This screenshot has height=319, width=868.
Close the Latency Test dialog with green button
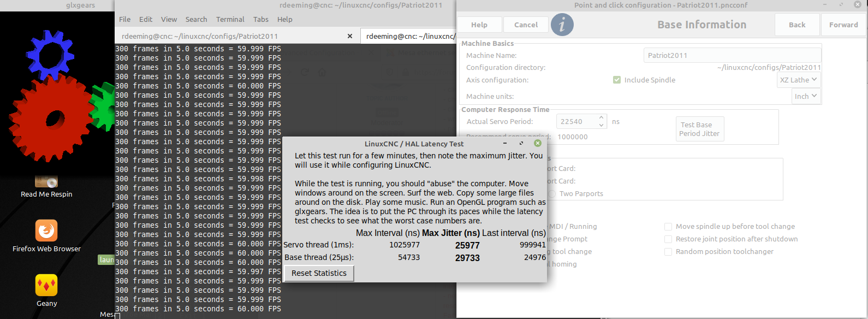point(538,143)
